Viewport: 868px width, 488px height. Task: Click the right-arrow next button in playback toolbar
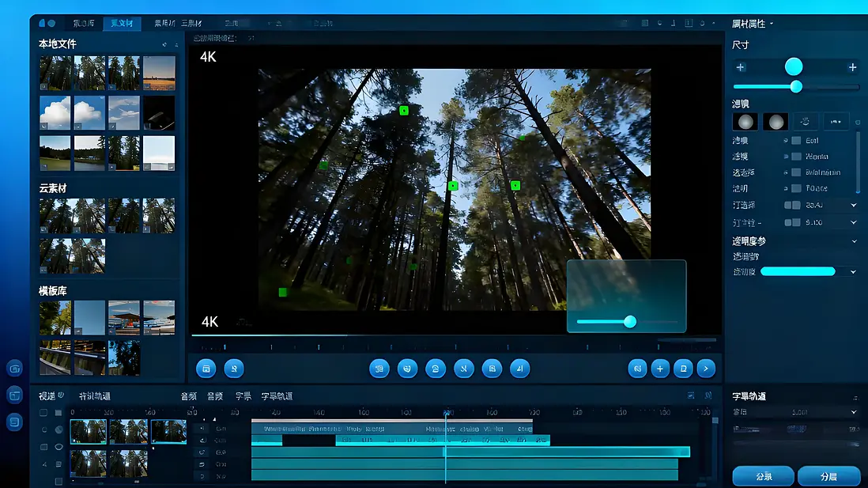[706, 369]
